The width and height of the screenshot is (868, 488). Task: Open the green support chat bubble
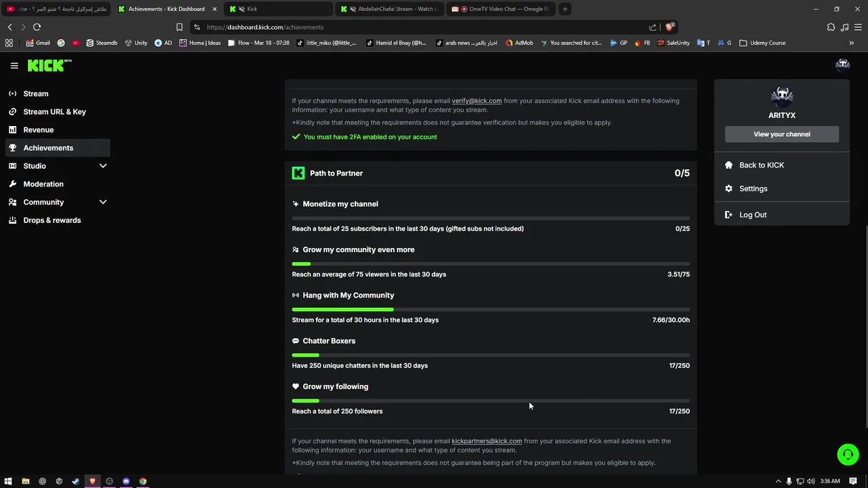pos(848,454)
